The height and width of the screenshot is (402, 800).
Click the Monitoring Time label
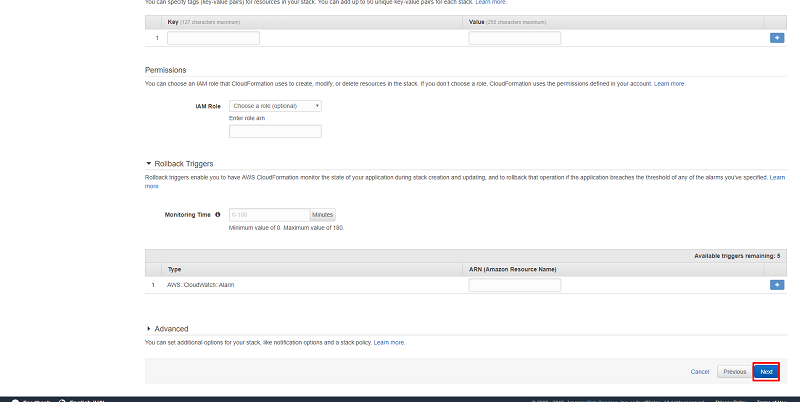187,215
